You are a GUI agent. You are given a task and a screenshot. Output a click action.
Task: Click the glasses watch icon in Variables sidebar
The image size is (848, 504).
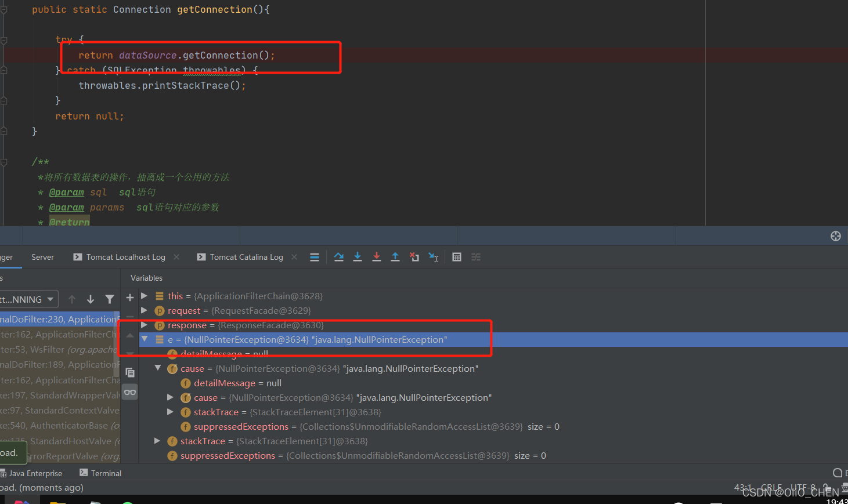(130, 392)
